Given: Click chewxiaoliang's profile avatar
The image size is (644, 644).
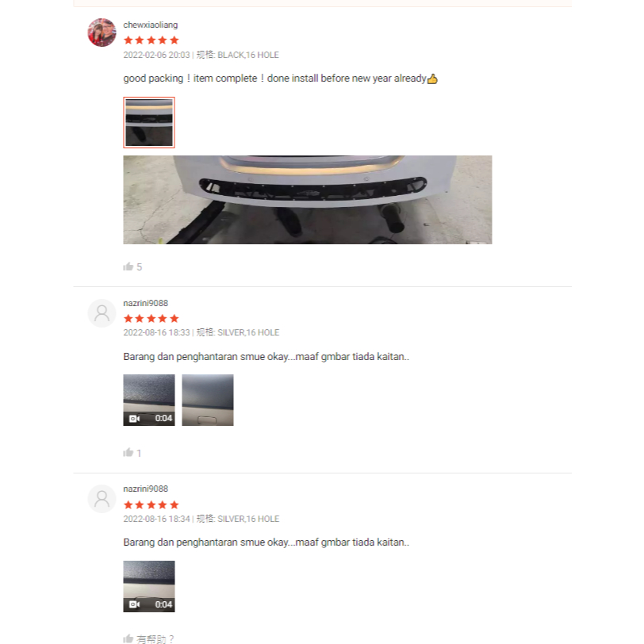Looking at the screenshot, I should pos(102,33).
